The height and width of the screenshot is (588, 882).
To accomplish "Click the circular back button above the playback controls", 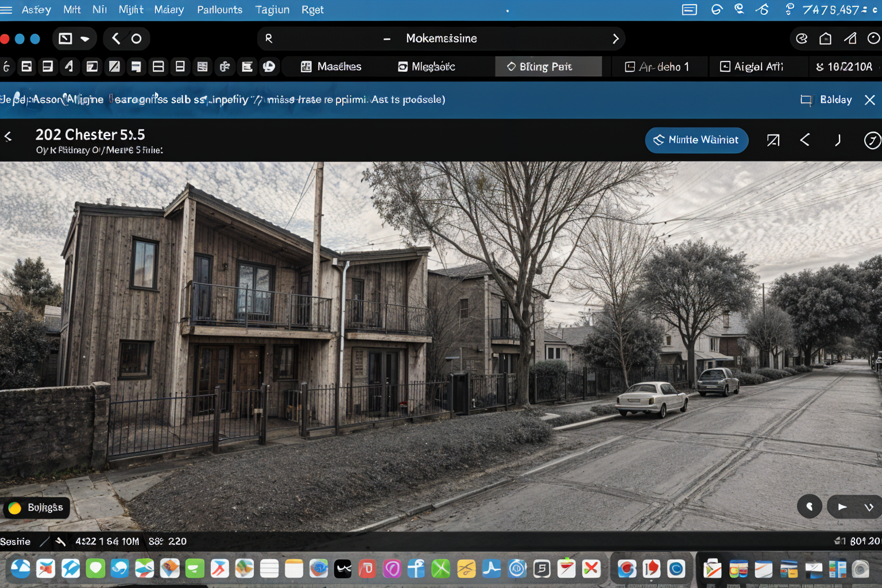I will pos(810,506).
